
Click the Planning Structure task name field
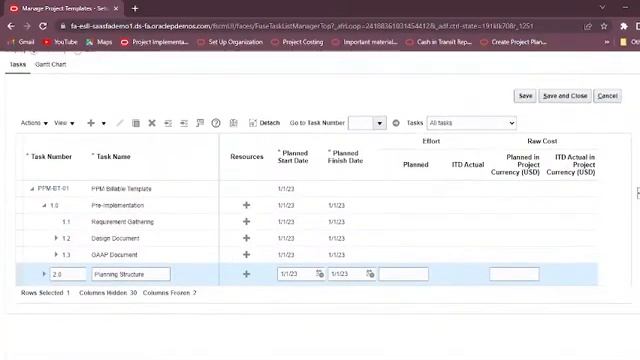pyautogui.click(x=131, y=274)
